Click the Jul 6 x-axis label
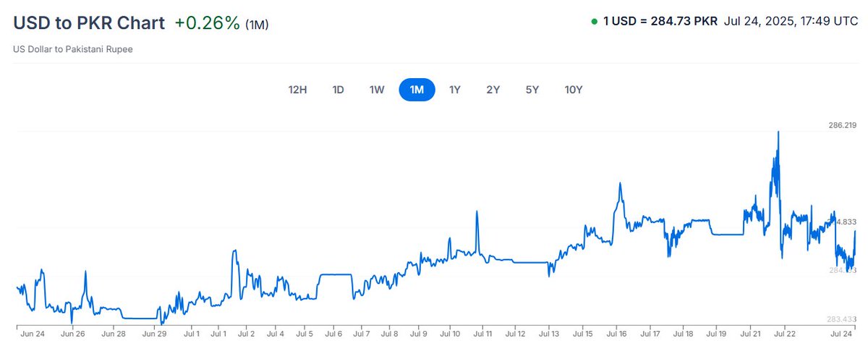Viewport: 868px width, 341px height. click(333, 334)
